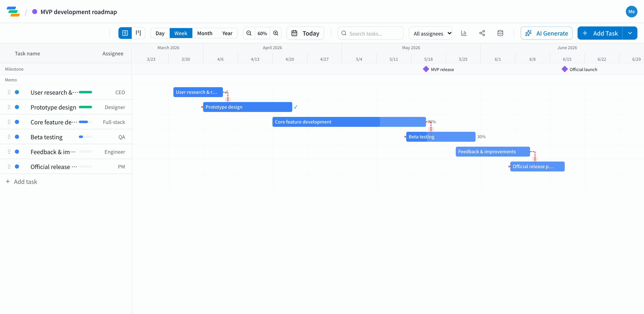Click status dot of Core feature task
The image size is (644, 314).
(x=17, y=122)
